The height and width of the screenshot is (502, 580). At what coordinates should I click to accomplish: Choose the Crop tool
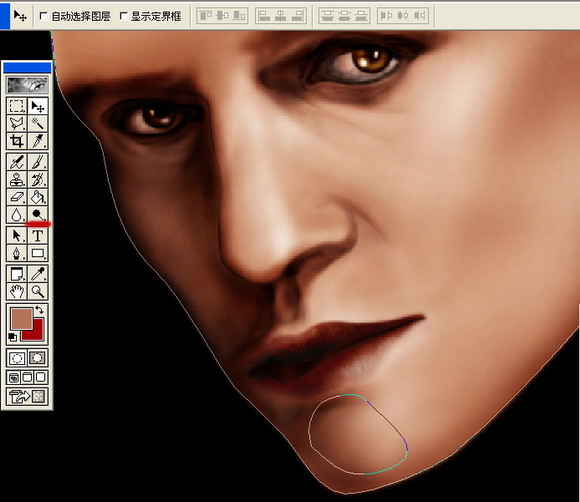click(x=17, y=141)
